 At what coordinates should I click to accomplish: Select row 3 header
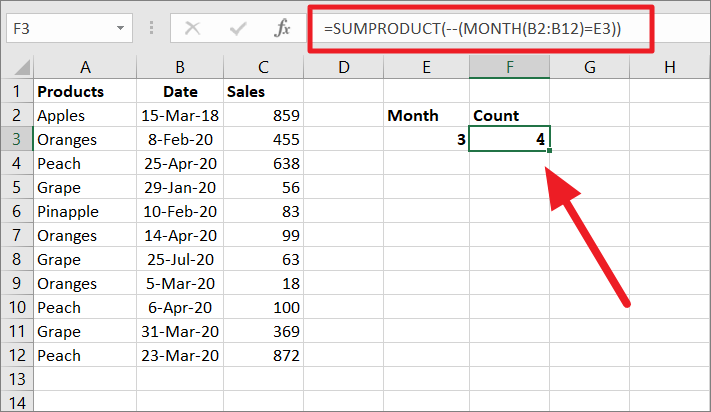[17, 139]
